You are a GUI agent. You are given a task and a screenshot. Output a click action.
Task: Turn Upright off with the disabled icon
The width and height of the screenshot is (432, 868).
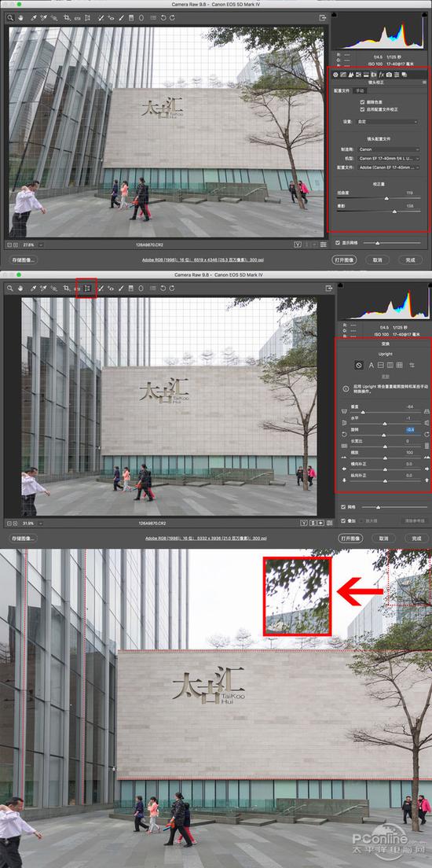point(359,366)
